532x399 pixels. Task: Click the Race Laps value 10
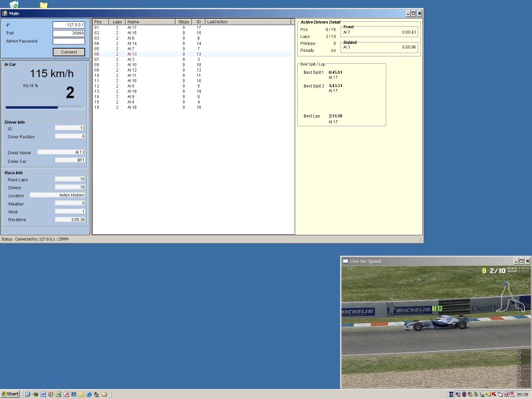pyautogui.click(x=70, y=179)
